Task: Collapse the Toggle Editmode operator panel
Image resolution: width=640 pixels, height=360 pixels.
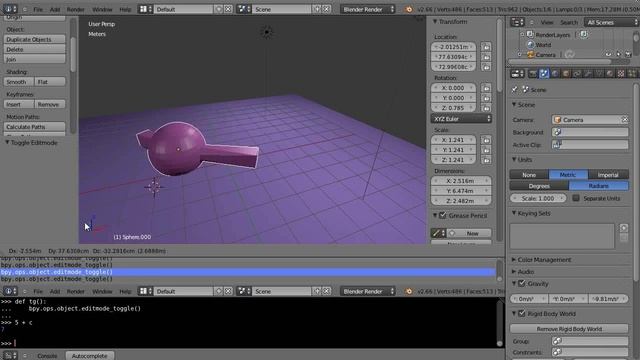Action: point(7,142)
